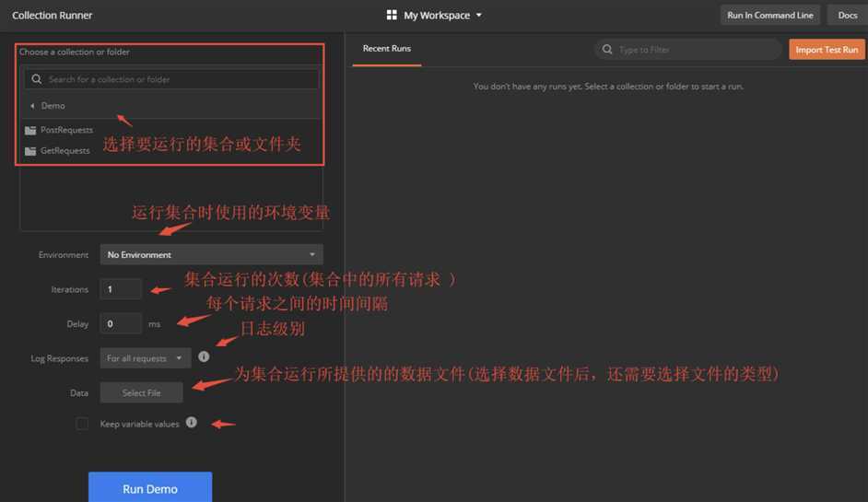Click the Log Responses info icon
Image resolution: width=868 pixels, height=502 pixels.
click(204, 357)
